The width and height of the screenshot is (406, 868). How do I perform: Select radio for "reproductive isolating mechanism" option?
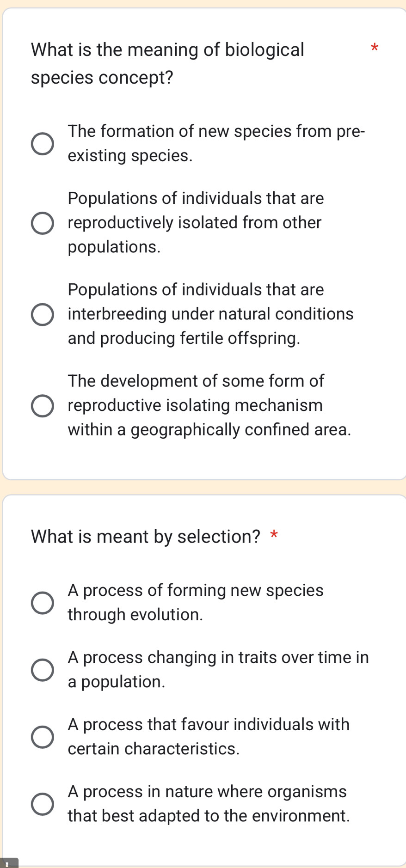tap(42, 405)
